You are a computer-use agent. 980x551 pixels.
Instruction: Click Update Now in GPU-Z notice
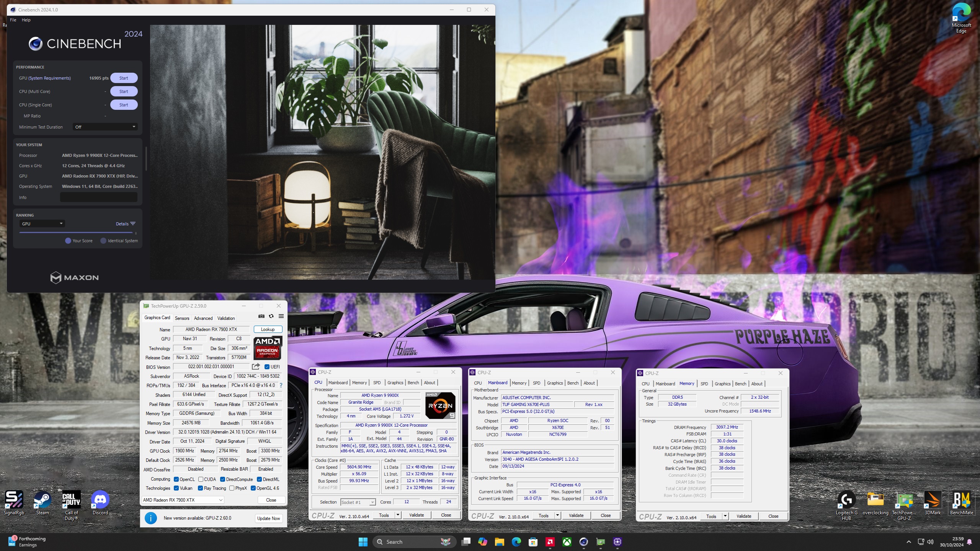tap(268, 518)
